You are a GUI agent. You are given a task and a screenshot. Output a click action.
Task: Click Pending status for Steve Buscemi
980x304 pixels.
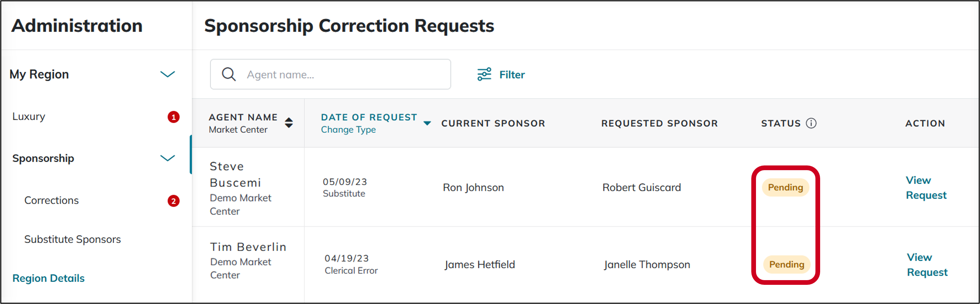pos(785,187)
